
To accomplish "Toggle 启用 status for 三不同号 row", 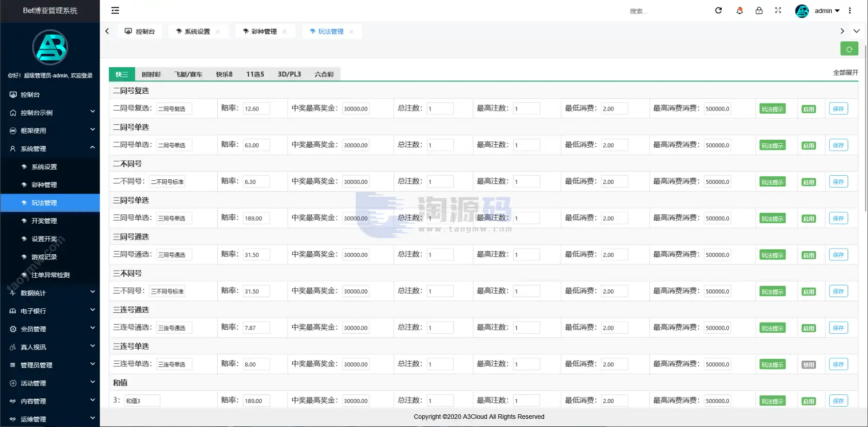I will tap(808, 292).
